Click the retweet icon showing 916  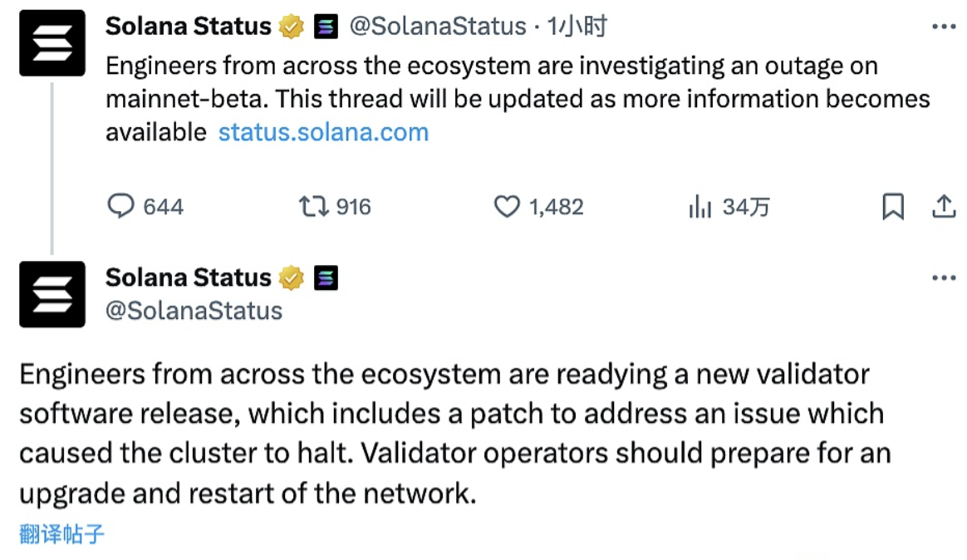tap(315, 206)
